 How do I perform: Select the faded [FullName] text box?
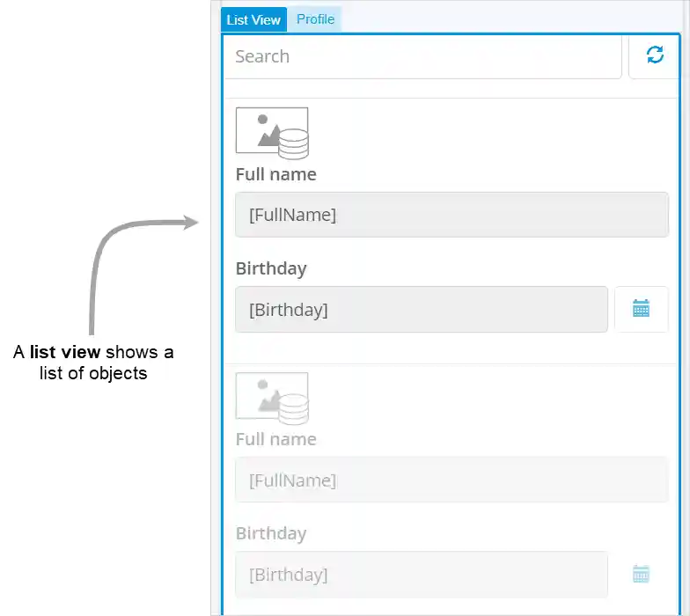[451, 480]
